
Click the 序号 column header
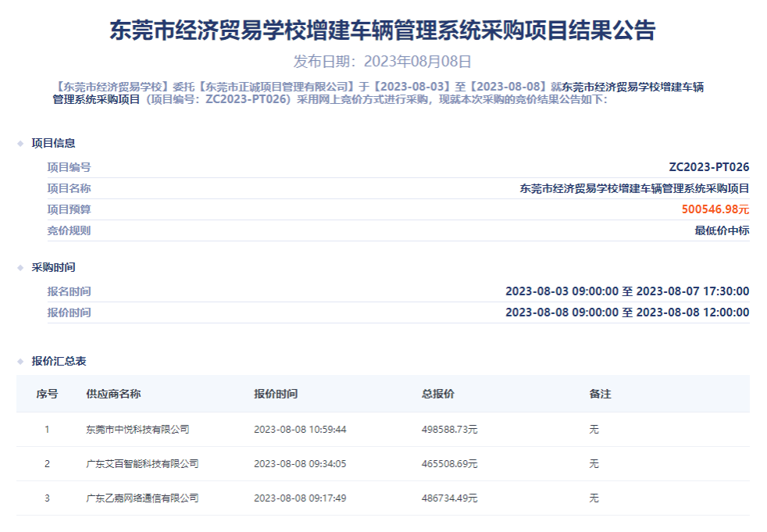click(47, 394)
